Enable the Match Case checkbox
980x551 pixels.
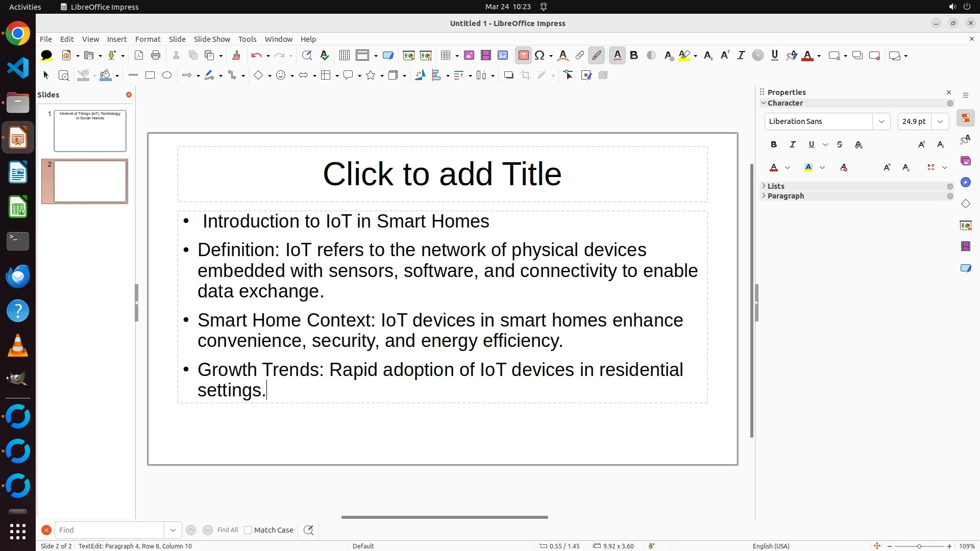248,530
